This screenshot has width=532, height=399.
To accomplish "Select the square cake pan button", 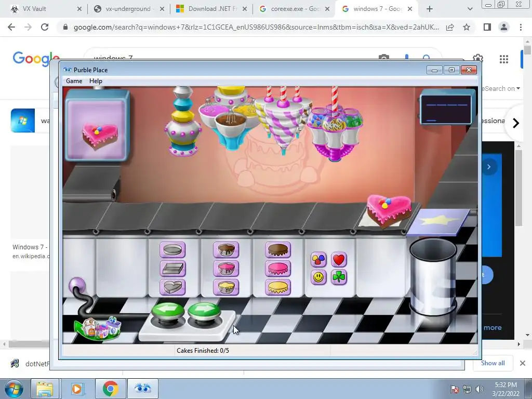I will 172,269.
